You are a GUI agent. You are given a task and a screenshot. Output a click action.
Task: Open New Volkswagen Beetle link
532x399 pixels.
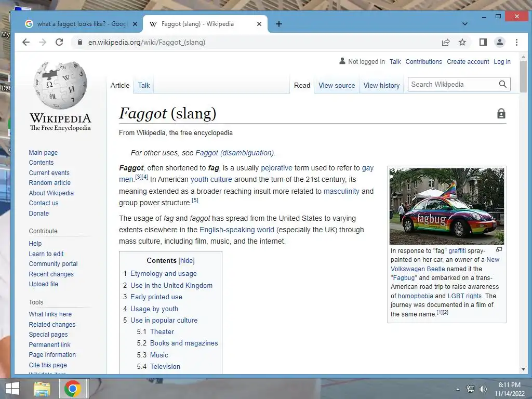[445, 264]
